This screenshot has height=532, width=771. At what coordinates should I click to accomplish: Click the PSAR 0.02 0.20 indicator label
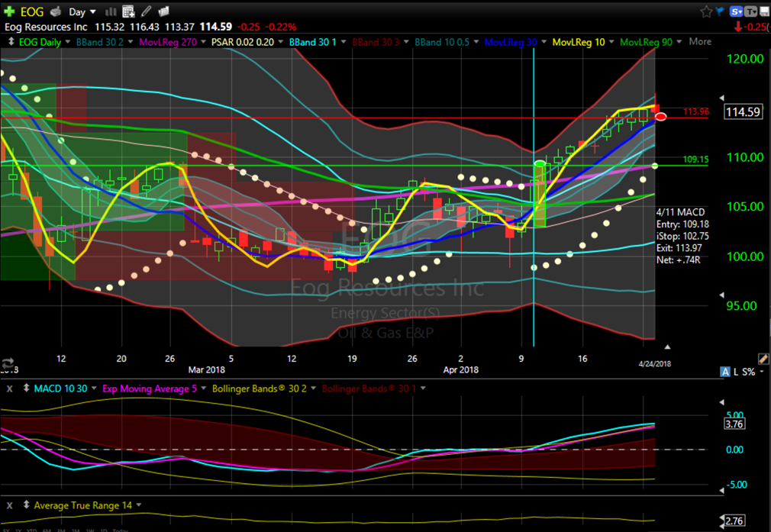243,42
